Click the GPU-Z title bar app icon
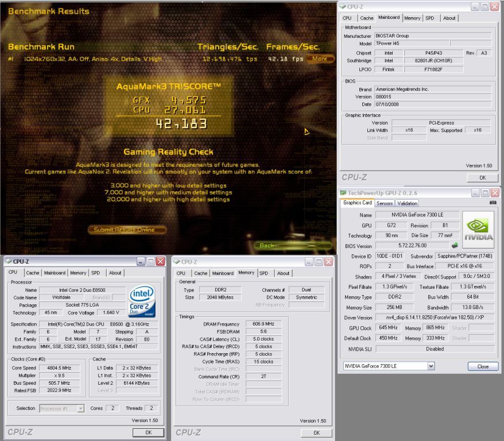Screen dimensions: 504x441 click(x=343, y=193)
